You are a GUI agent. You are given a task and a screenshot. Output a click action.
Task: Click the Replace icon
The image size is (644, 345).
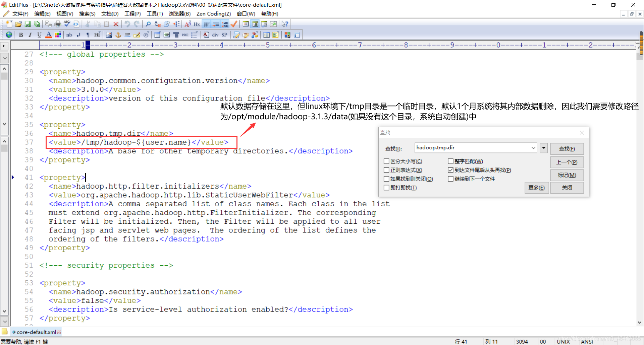[157, 24]
